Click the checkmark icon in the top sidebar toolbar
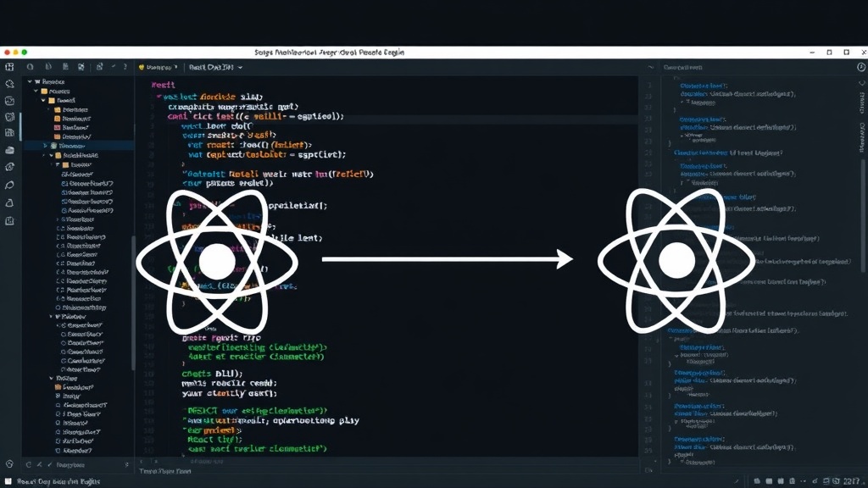The image size is (868, 488). coord(114,66)
